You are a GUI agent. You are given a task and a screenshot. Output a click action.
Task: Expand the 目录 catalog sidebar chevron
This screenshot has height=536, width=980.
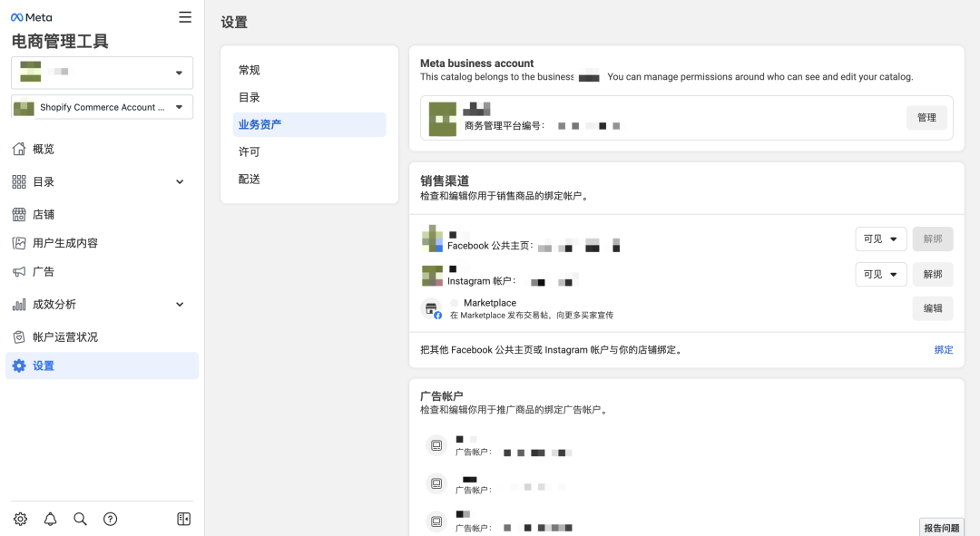179,181
